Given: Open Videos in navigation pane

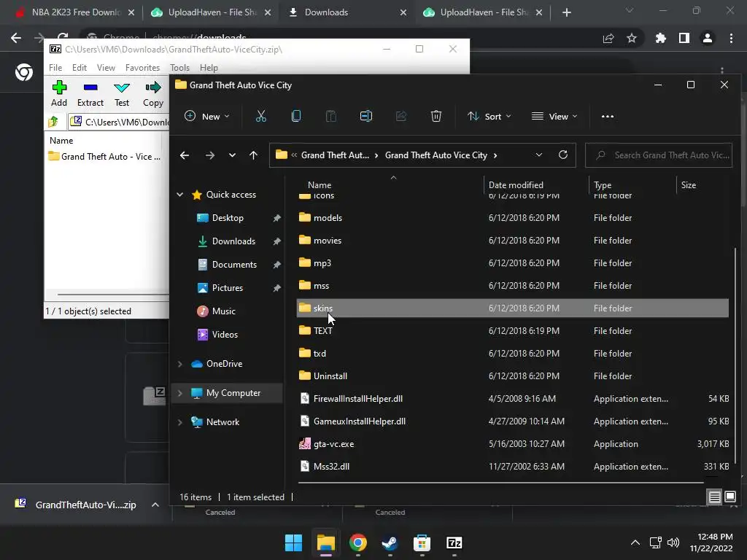Looking at the screenshot, I should 225,334.
